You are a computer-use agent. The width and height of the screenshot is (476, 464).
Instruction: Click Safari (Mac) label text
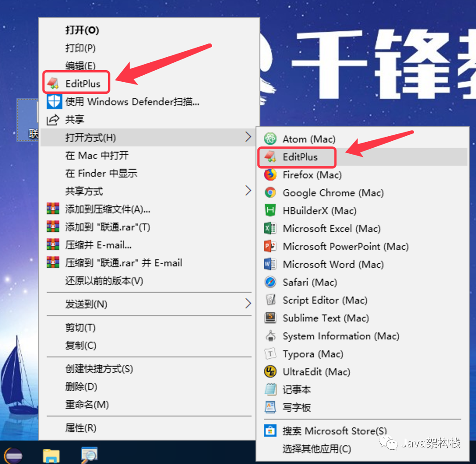point(310,282)
